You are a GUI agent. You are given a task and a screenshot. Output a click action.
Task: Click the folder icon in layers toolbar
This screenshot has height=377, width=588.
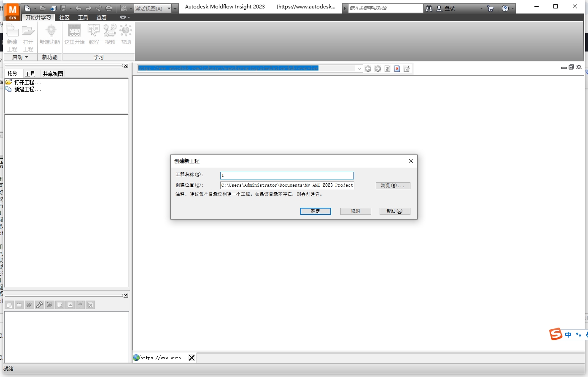(19, 305)
